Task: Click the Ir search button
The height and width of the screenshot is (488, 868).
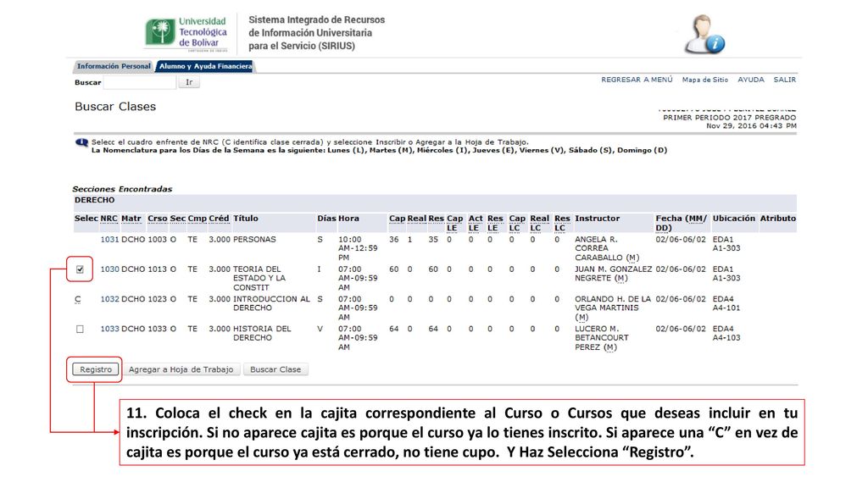Action: click(189, 82)
